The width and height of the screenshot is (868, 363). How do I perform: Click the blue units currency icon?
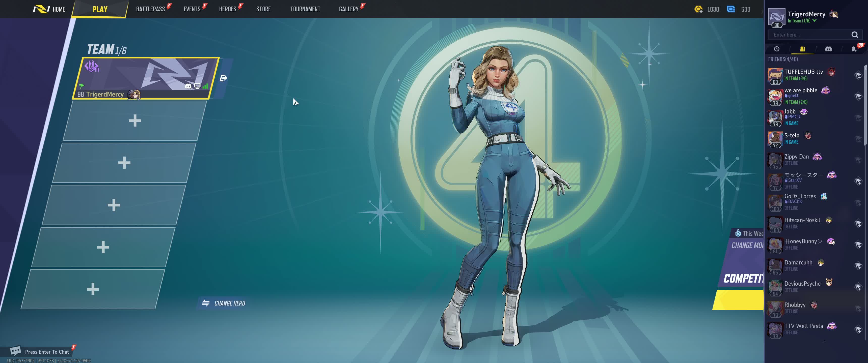[x=730, y=9]
